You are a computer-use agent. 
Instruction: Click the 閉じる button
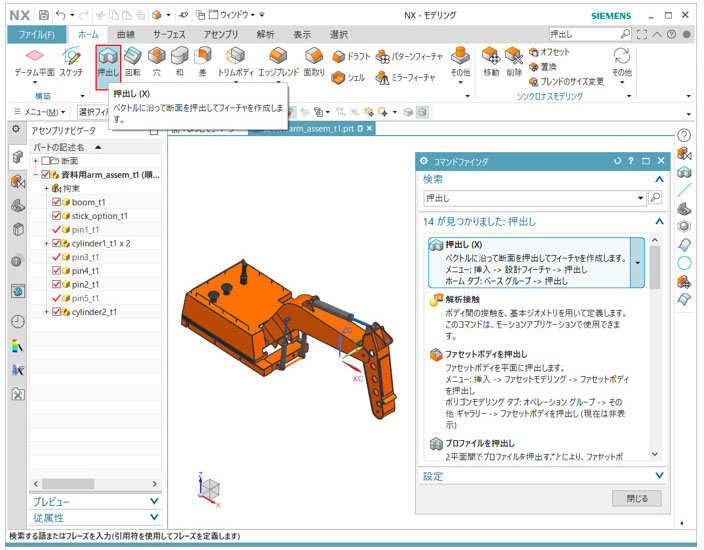click(x=637, y=498)
